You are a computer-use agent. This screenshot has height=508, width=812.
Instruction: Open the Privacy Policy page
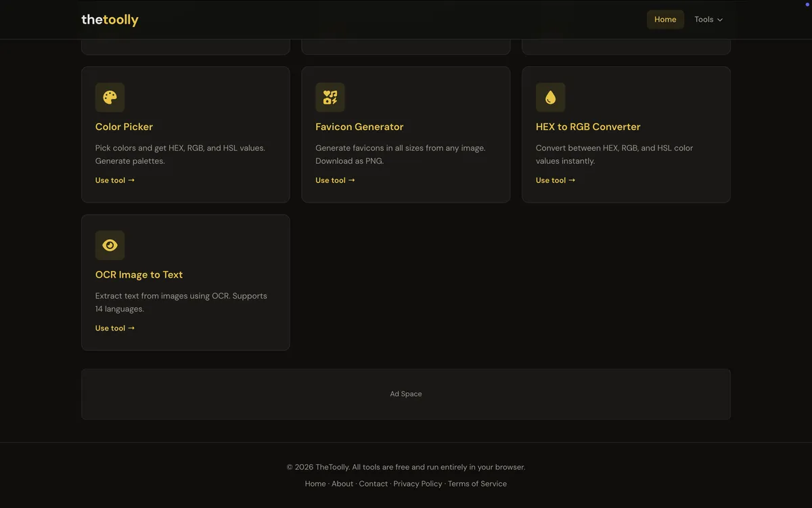click(x=418, y=483)
